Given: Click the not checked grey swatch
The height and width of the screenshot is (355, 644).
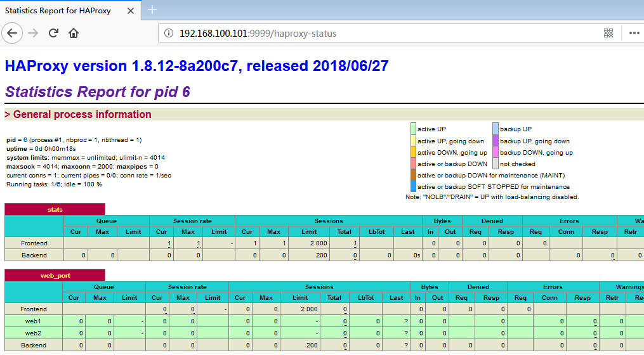Looking at the screenshot, I should [x=496, y=164].
